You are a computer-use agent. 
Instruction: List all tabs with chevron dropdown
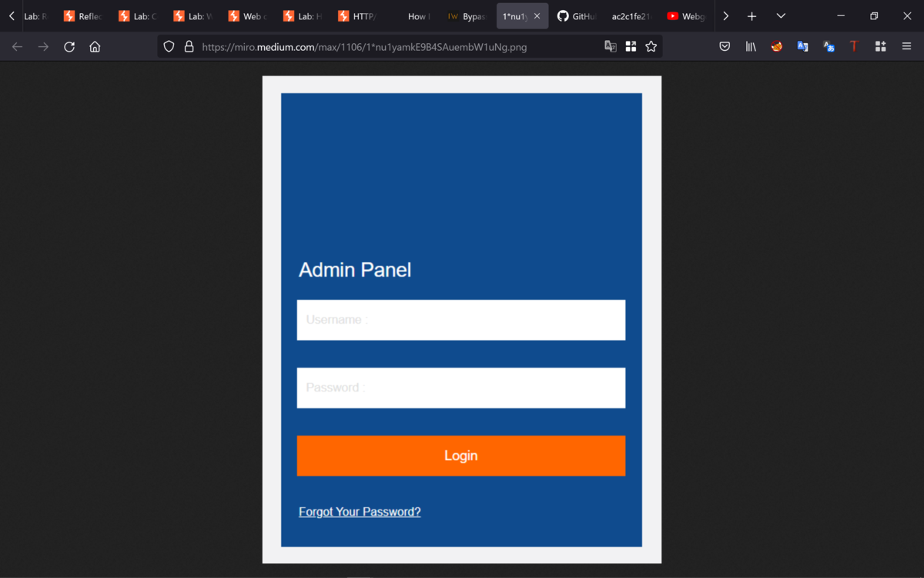point(781,16)
